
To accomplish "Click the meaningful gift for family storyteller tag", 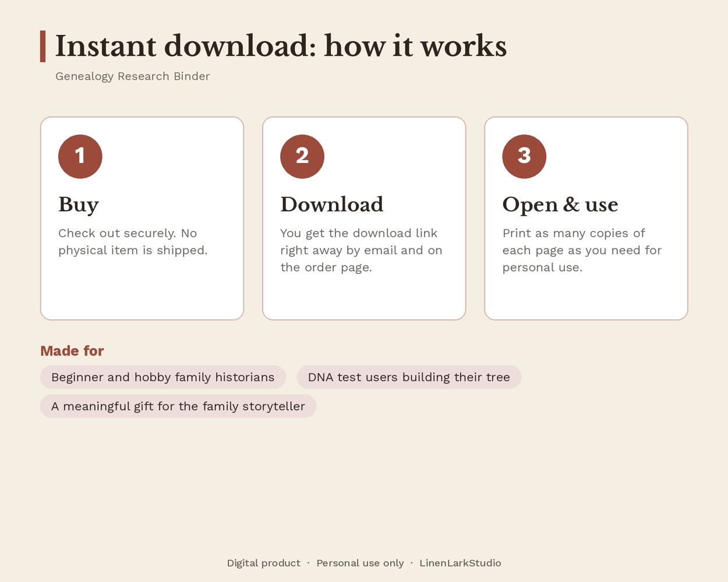I will (x=178, y=406).
